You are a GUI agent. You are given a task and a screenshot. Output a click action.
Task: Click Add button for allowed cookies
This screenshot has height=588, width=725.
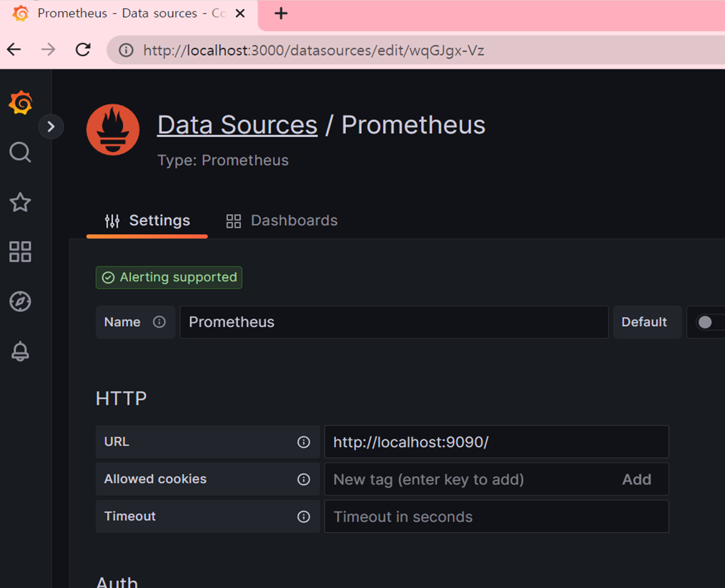pos(637,479)
